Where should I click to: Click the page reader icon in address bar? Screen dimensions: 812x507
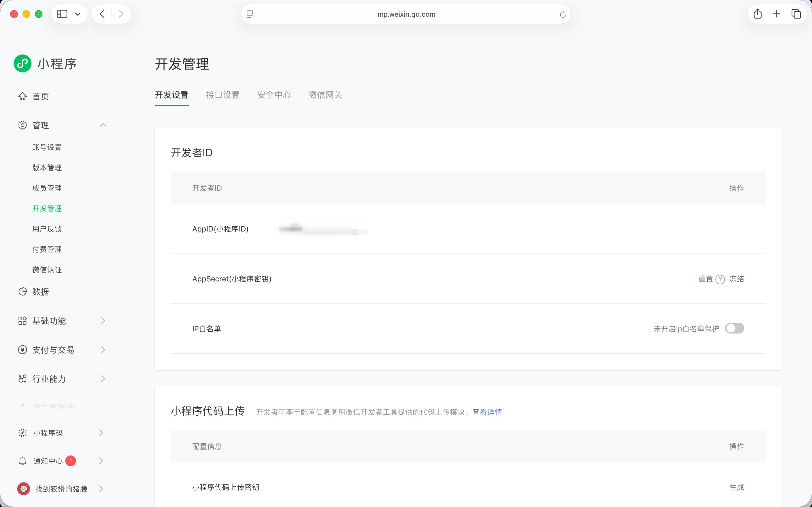[250, 14]
